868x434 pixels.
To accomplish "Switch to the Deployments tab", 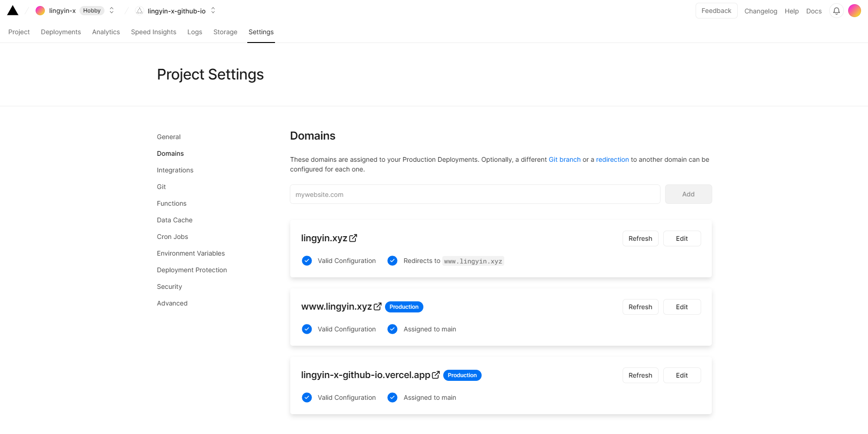I will click(x=61, y=32).
